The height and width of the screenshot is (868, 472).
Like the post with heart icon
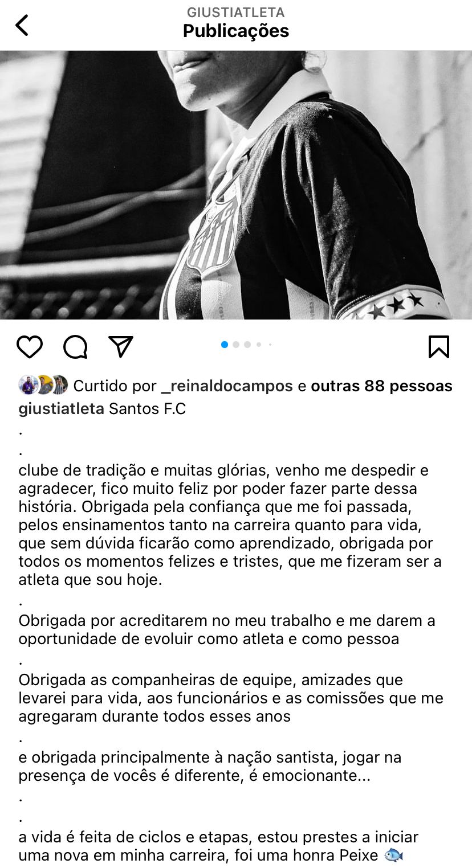coord(30,346)
